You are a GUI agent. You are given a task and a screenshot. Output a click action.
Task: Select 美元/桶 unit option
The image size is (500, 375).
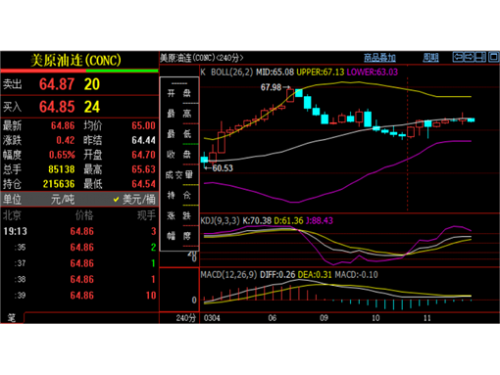coord(135,199)
